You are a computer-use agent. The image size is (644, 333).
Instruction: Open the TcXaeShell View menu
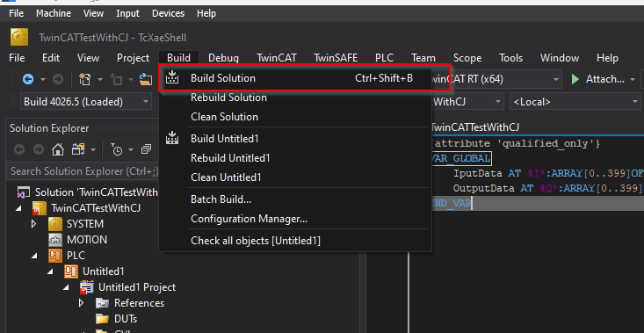click(89, 58)
